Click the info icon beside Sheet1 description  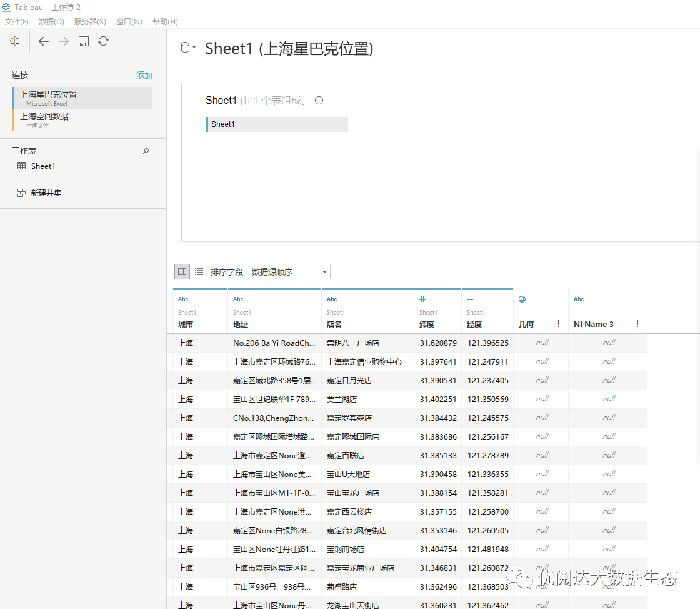(319, 101)
